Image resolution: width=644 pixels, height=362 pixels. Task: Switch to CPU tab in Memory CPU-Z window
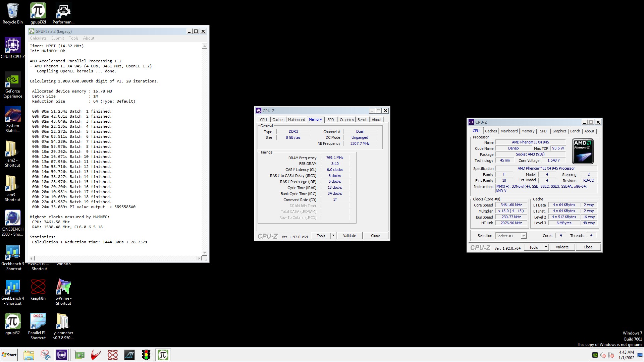[263, 120]
